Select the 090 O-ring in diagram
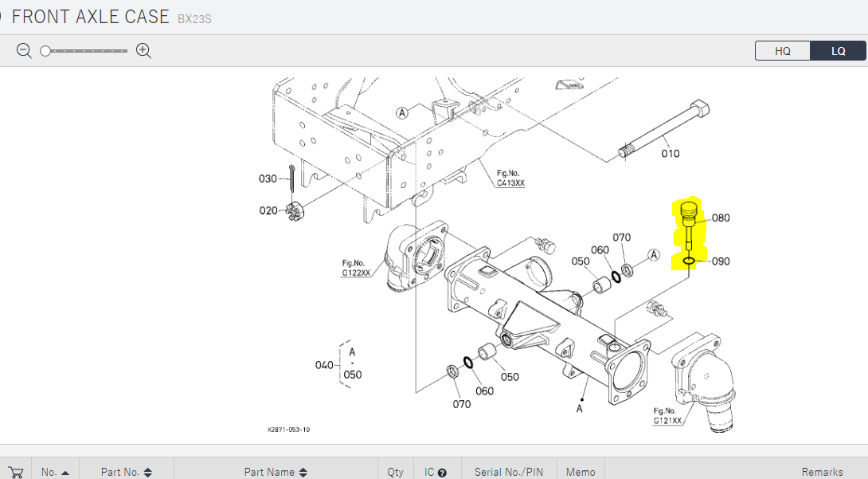 pos(690,261)
